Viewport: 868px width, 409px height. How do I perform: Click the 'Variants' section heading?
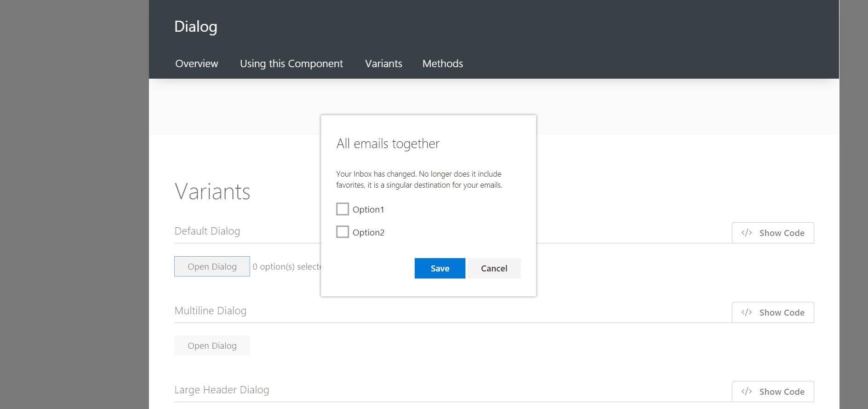[x=212, y=191]
